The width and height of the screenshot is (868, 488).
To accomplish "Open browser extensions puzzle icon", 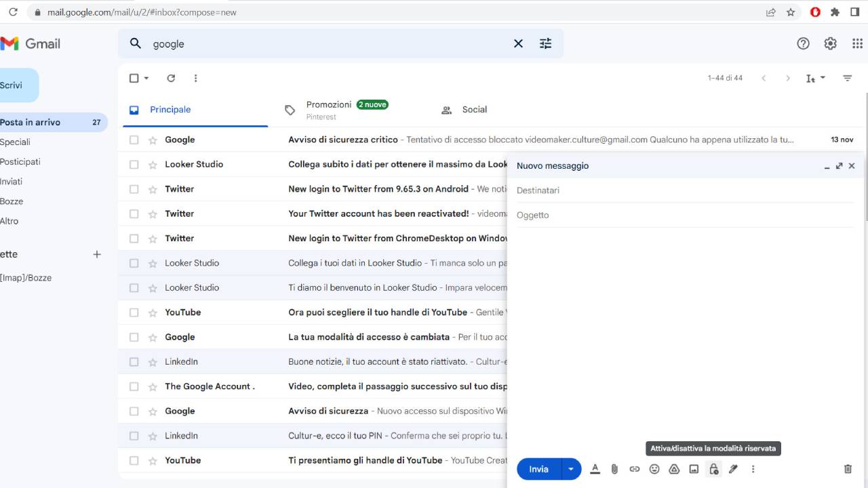I will point(835,12).
